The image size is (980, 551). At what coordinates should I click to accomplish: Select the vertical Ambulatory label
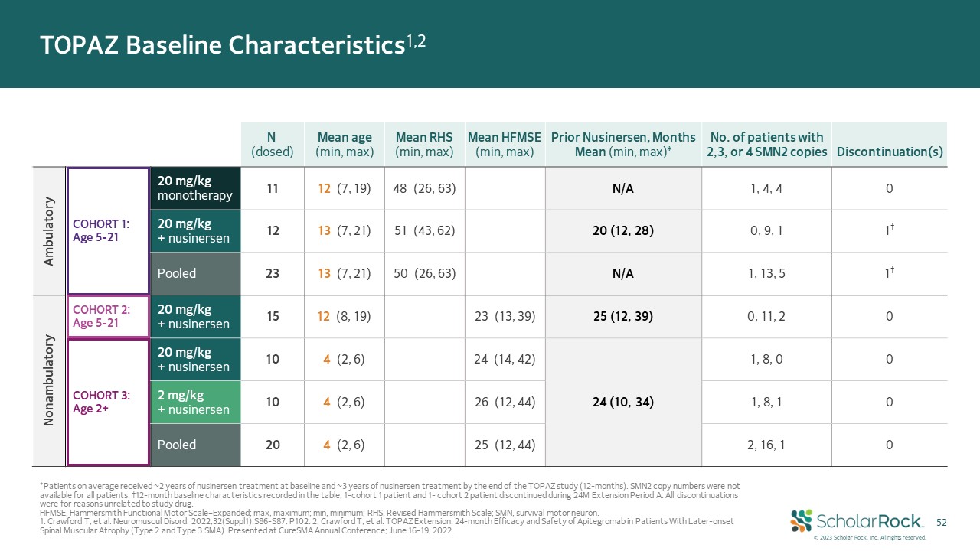[50, 231]
